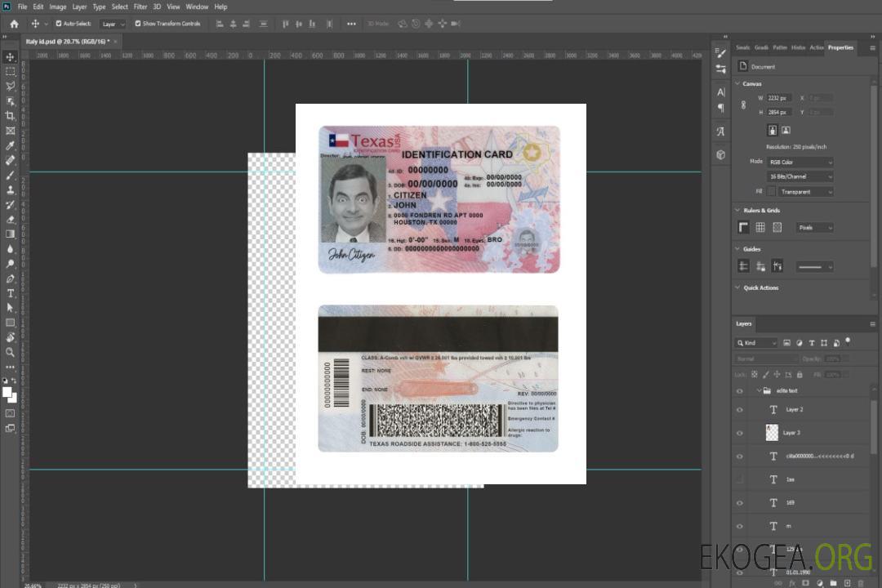Open the layer filter Kind dropdown
Viewport: 882px width, 588px height.
[756, 343]
